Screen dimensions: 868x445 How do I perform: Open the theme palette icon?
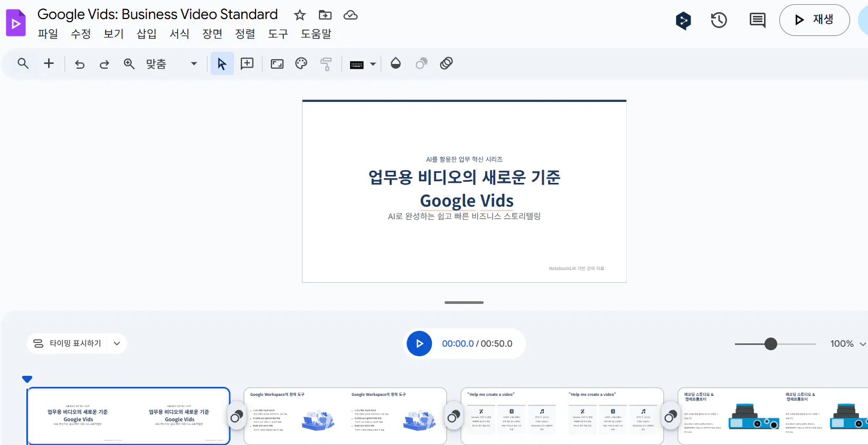[x=301, y=64]
